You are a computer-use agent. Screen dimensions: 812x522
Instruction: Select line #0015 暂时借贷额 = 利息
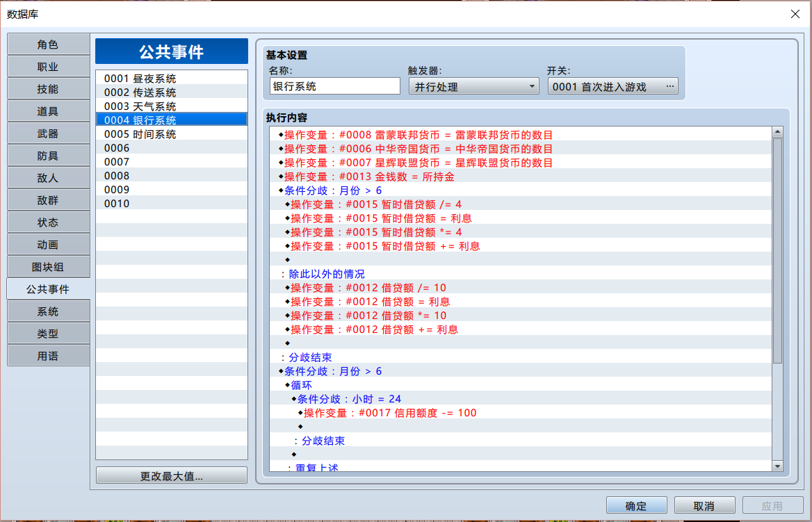coord(521,218)
